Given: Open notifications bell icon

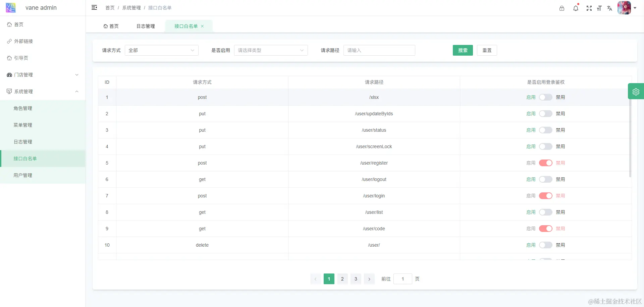Looking at the screenshot, I should pos(576,8).
